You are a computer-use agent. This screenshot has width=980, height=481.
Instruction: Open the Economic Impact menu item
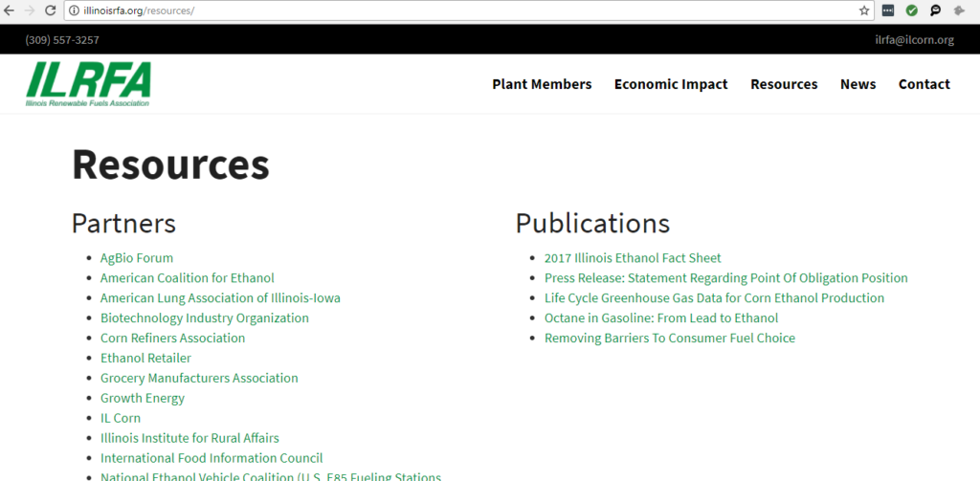coord(671,84)
